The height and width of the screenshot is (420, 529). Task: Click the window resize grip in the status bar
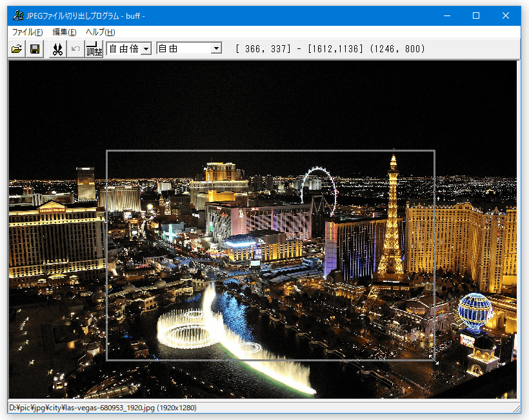point(517,408)
